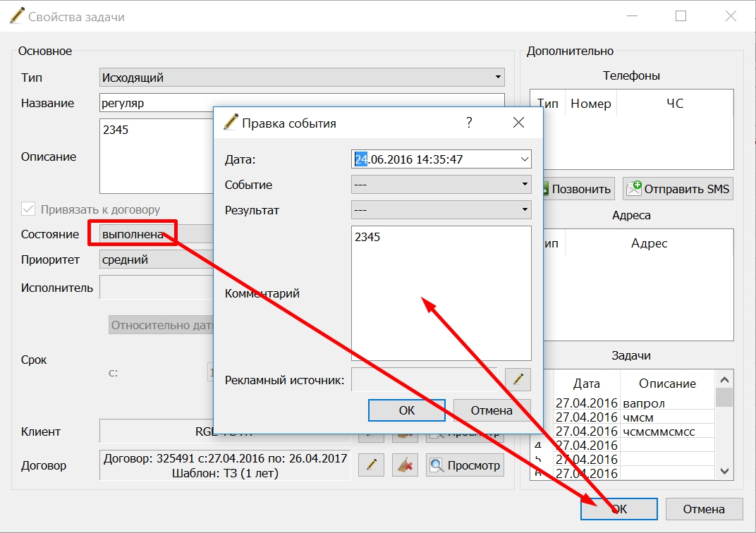
Task: Click the Относительно даты button
Action: [161, 325]
